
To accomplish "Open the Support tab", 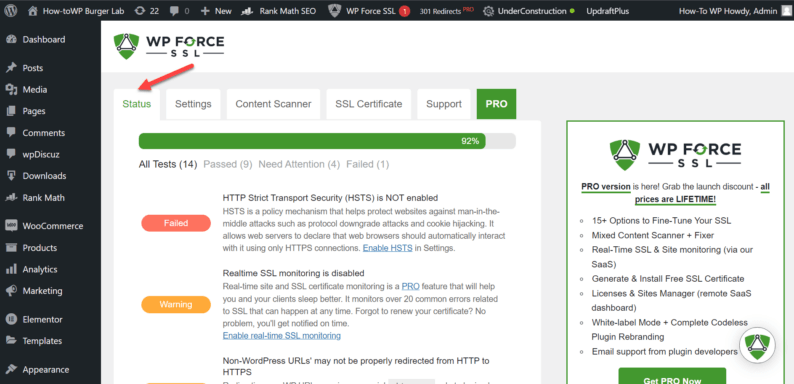I will click(x=444, y=104).
